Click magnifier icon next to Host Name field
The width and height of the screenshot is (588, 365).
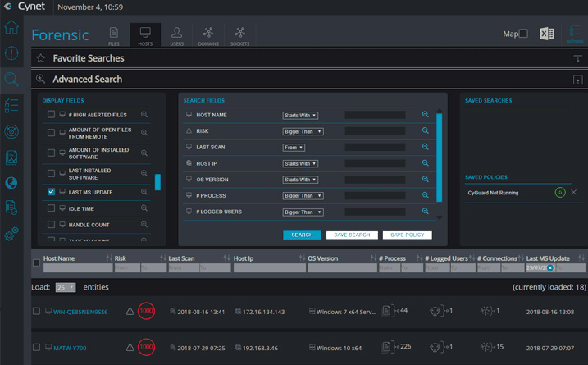[426, 115]
